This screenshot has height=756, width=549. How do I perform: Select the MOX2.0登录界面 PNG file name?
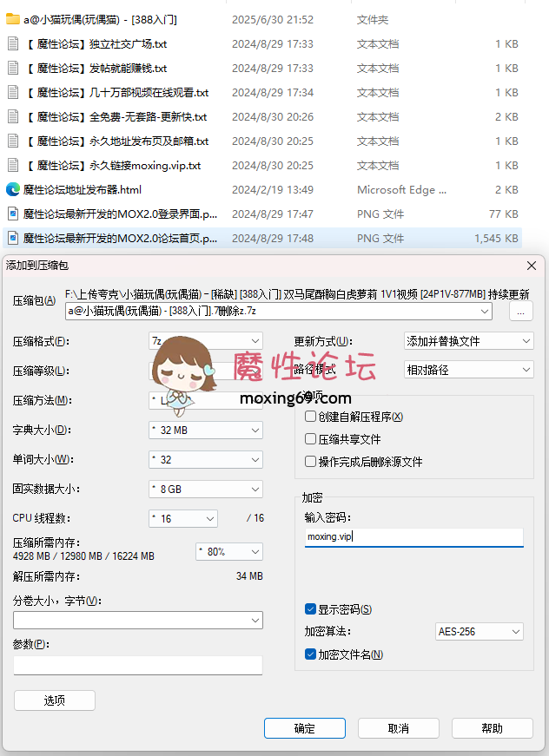(x=120, y=214)
